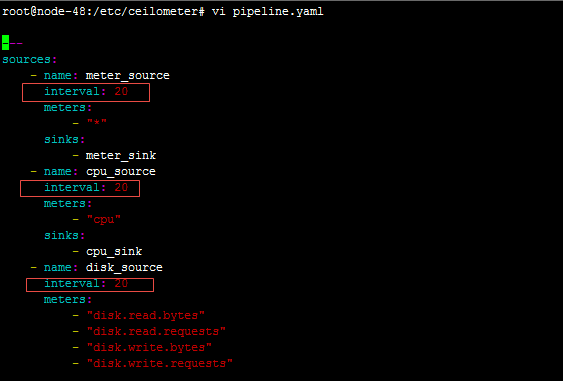Click the 'sources:' key line

point(29,59)
